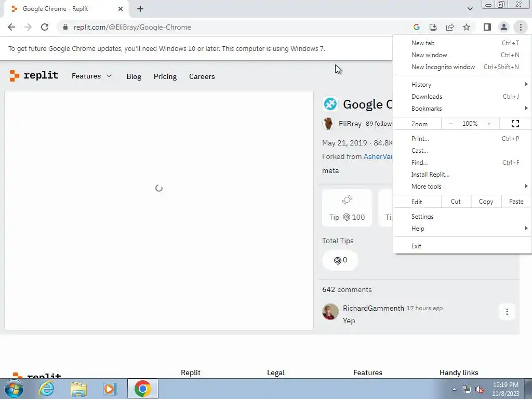Open the Windows Start button
The image size is (532, 399).
(x=14, y=389)
